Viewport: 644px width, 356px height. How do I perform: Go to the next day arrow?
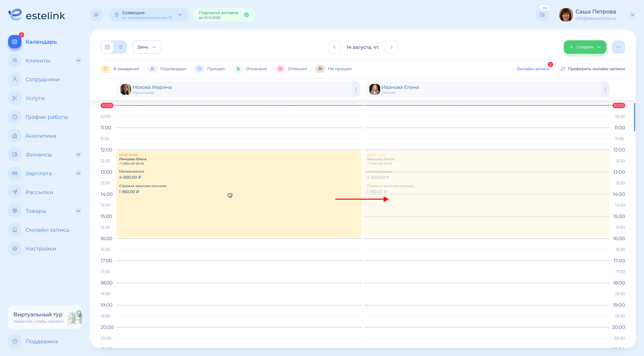click(391, 47)
